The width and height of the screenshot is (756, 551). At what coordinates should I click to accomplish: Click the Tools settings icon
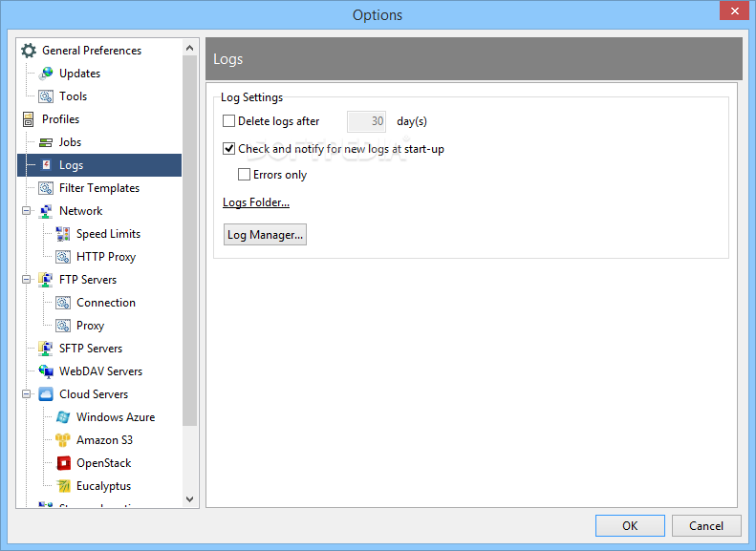[46, 96]
